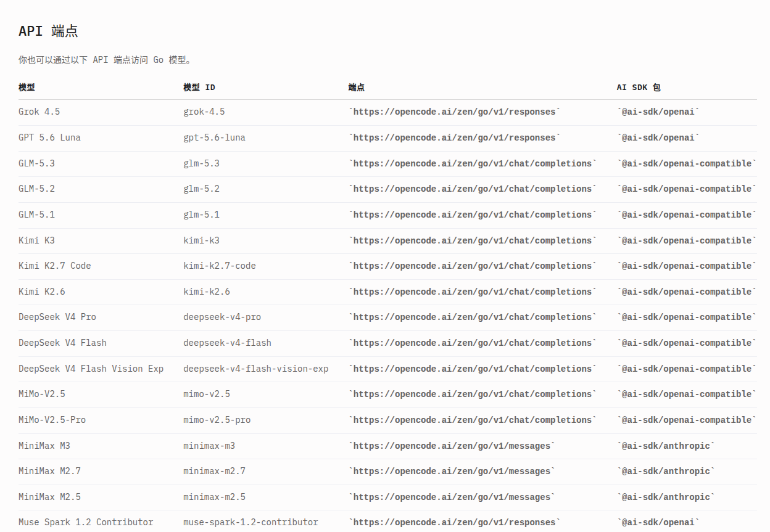Viewport: 770px width, 532px height.
Task: Click the endpoint URL in the MiMo-V2.5 row
Action: [x=473, y=394]
